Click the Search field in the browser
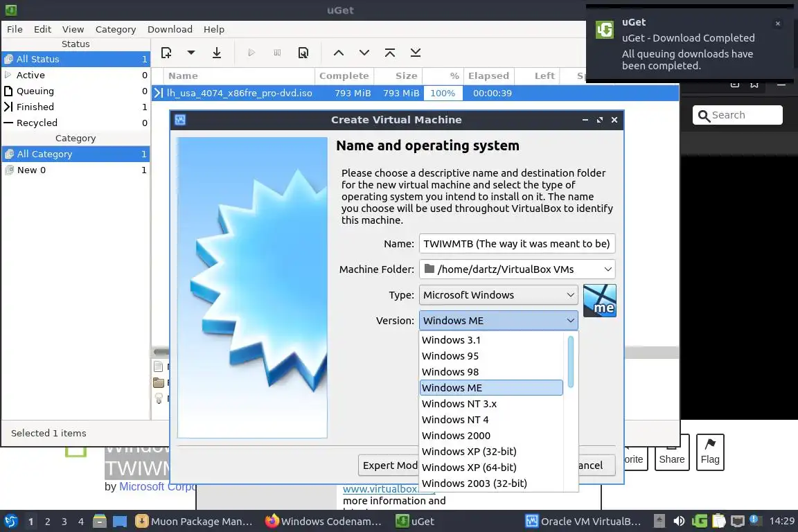798x532 pixels. tap(738, 115)
